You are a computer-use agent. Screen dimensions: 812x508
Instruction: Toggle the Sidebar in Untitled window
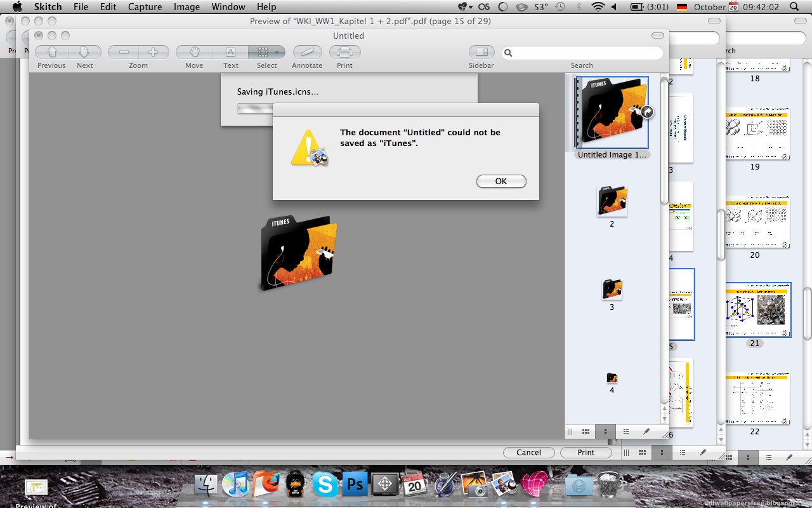click(481, 52)
